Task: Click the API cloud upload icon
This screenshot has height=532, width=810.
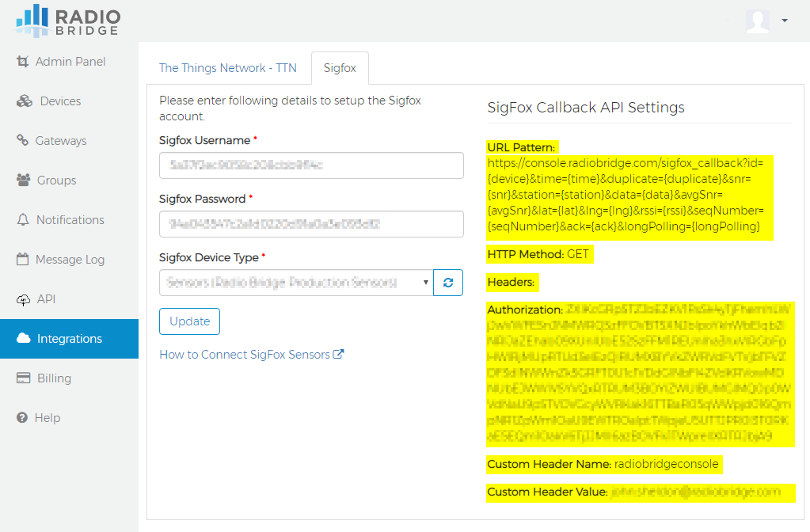Action: click(x=23, y=299)
